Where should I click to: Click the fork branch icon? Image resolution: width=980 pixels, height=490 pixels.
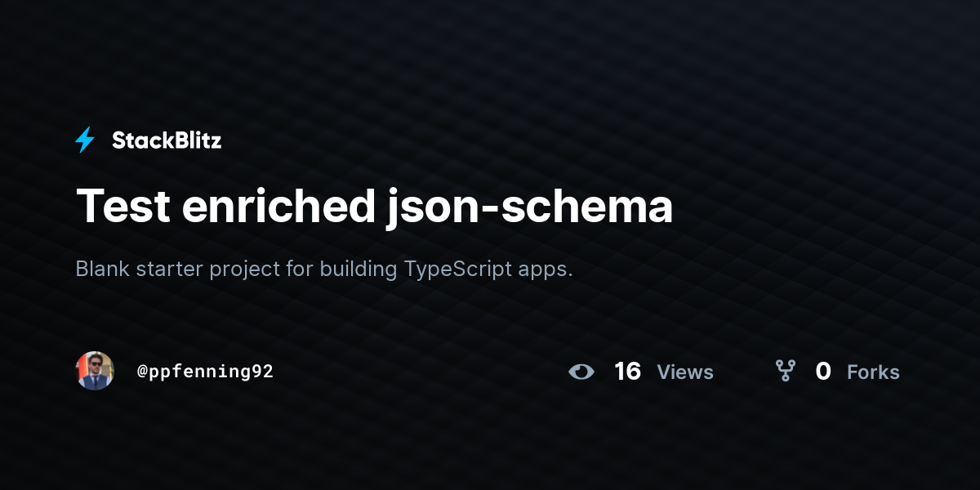tap(785, 372)
